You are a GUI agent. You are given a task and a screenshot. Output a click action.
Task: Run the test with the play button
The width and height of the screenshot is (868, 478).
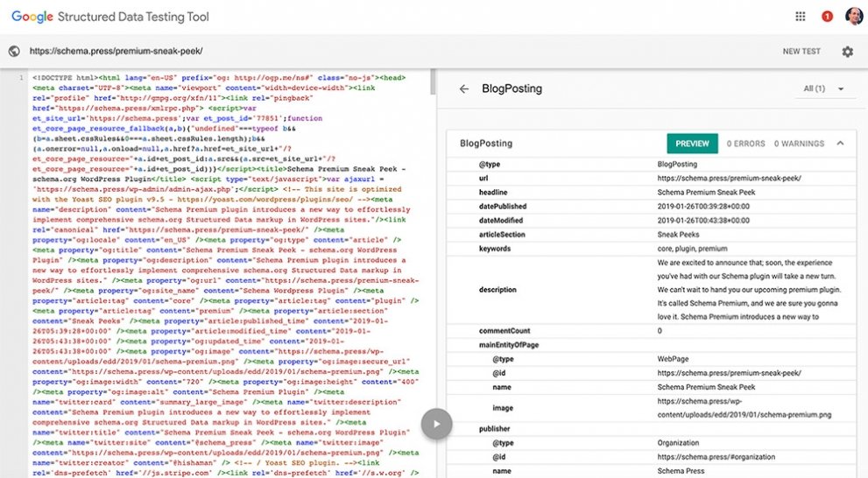tap(437, 425)
